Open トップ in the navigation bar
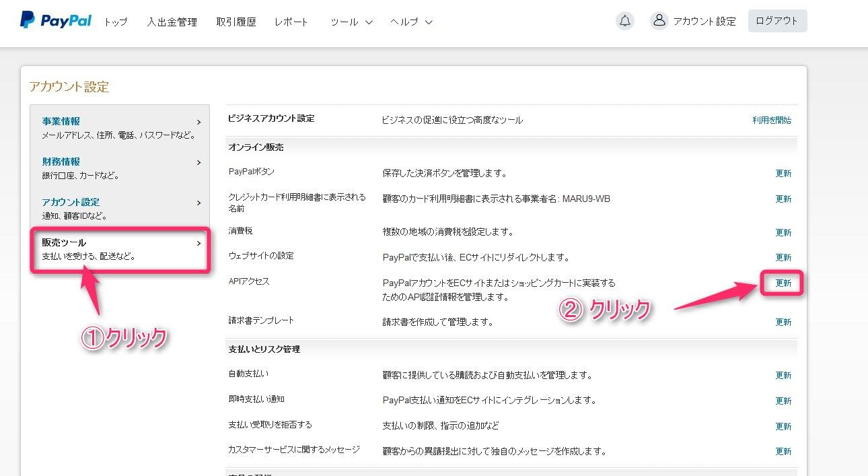 coord(116,22)
